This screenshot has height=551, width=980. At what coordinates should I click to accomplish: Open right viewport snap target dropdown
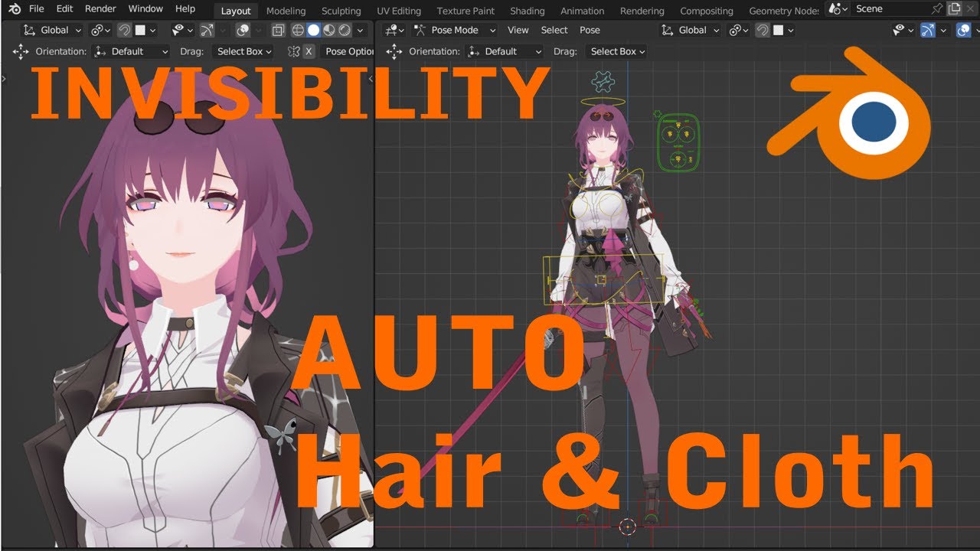pos(783,30)
